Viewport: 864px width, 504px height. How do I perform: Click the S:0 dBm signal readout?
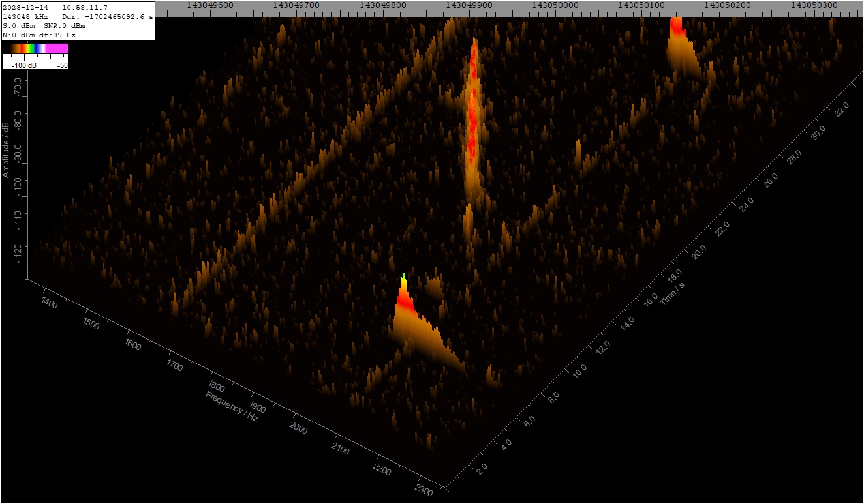tap(19, 26)
